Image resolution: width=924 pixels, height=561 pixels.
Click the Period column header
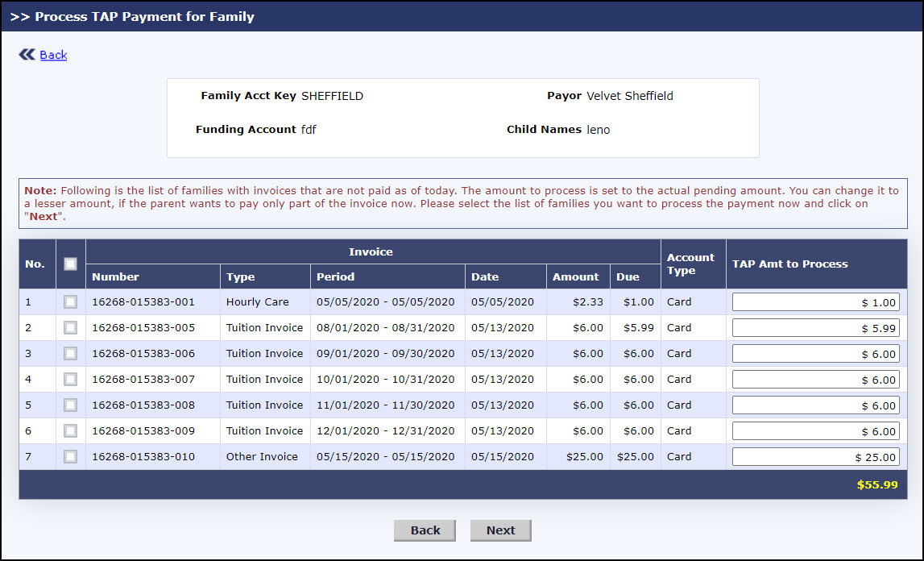(x=335, y=276)
